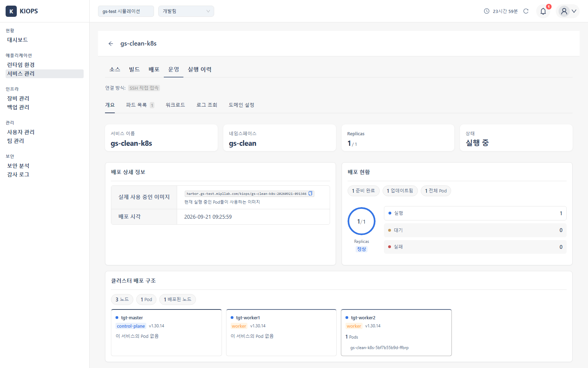
Task: Open 보안 분석 in the sidebar
Action: (x=45, y=166)
